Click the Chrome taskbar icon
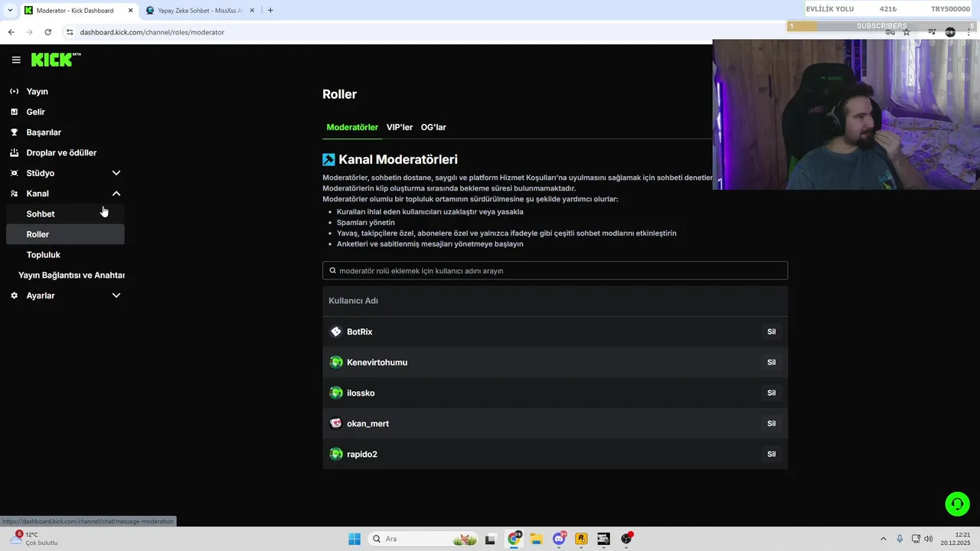This screenshot has width=980, height=551. coord(514,539)
